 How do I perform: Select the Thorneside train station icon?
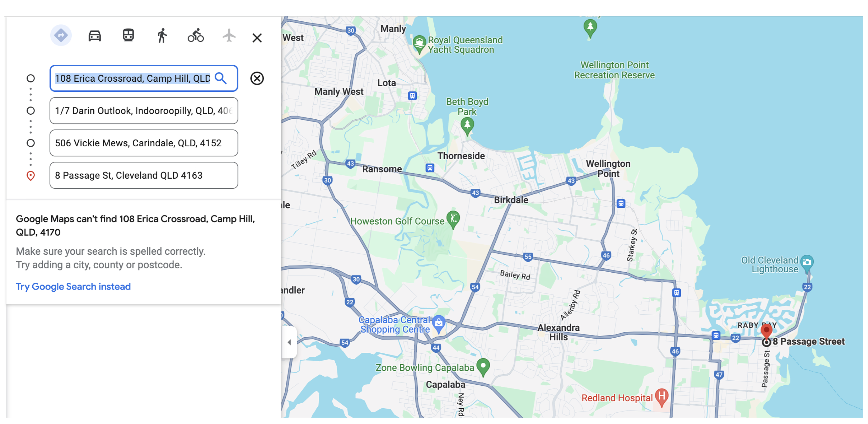(x=430, y=168)
